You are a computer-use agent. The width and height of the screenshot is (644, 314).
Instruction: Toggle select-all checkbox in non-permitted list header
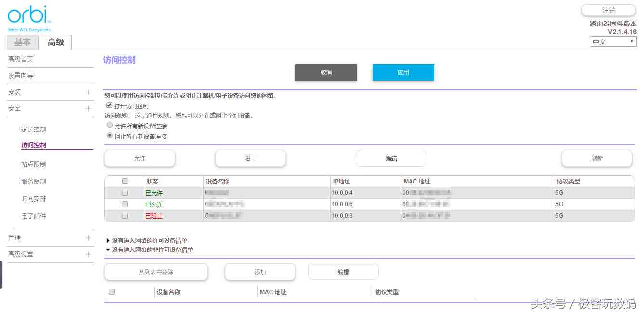coord(112,292)
